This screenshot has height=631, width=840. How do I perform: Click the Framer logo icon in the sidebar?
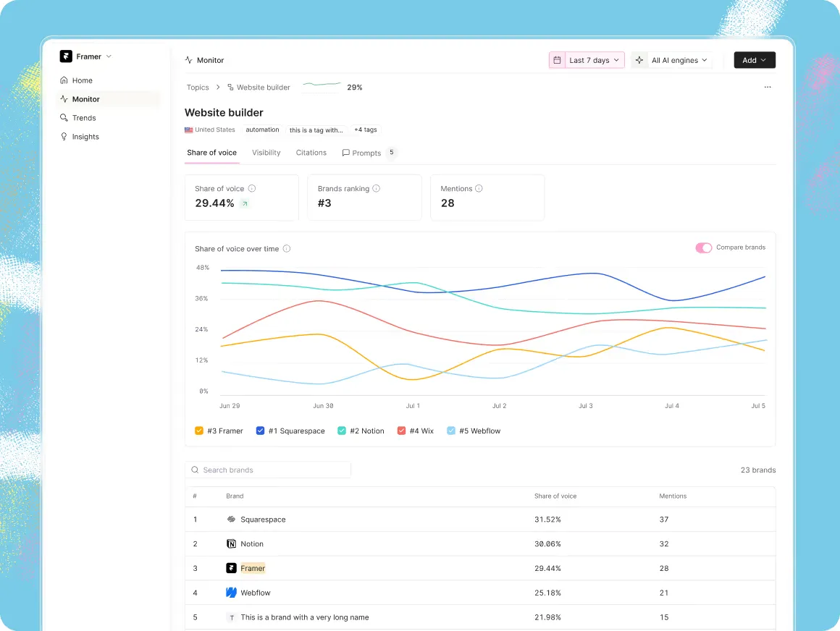(x=66, y=56)
